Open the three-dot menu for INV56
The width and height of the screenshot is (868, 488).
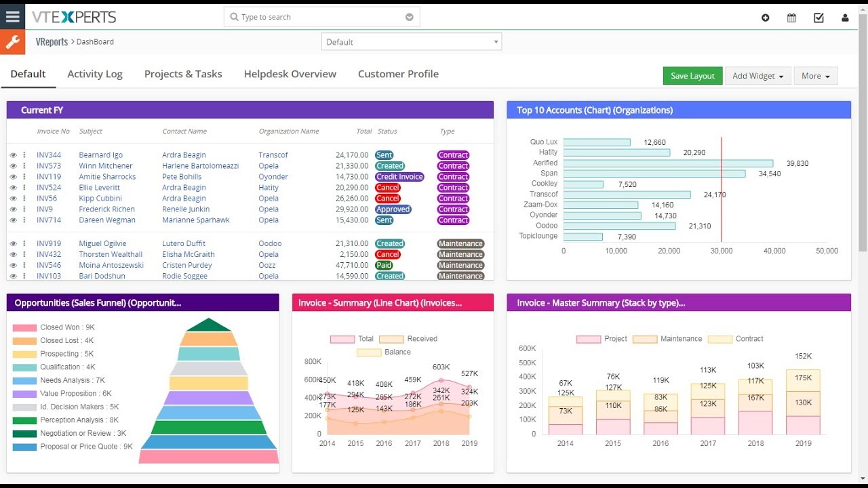point(24,199)
